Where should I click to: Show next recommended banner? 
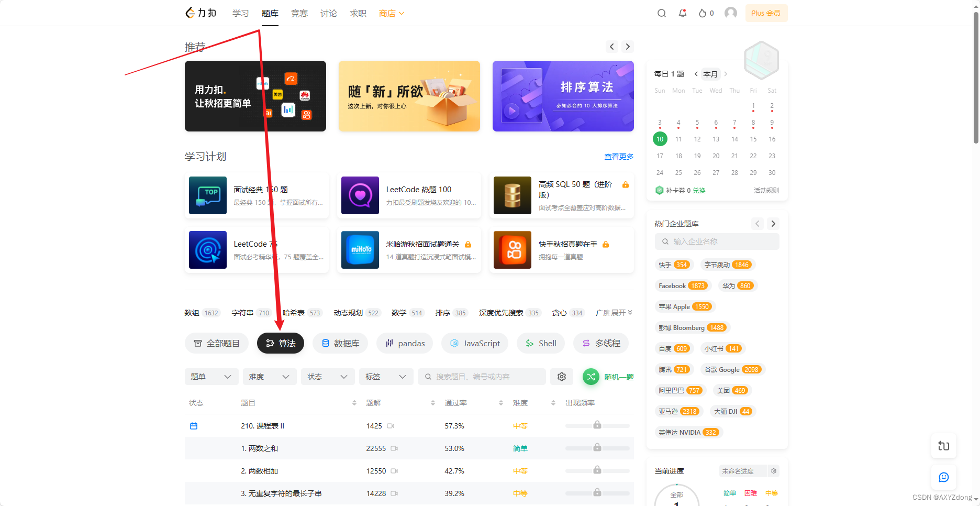click(x=628, y=47)
